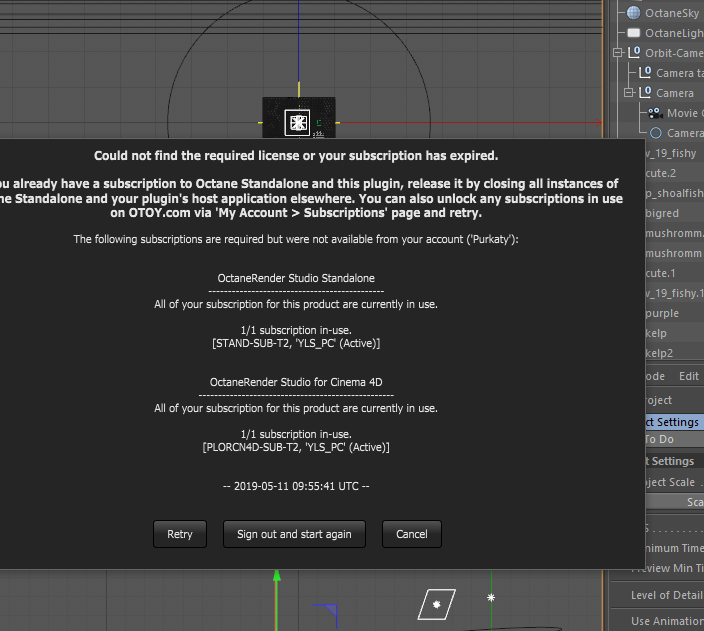Collapse the Camera tree node

pos(629,93)
